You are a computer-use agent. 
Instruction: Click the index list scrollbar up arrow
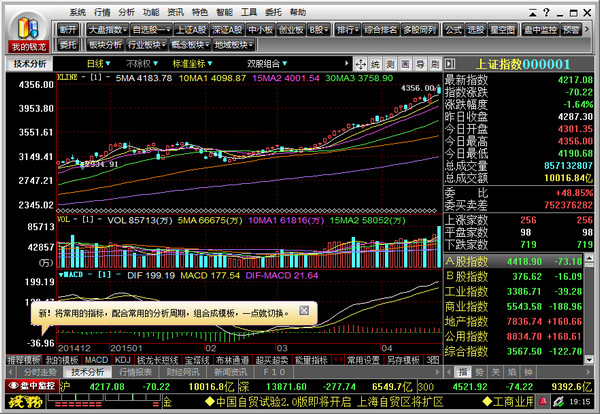589,259
